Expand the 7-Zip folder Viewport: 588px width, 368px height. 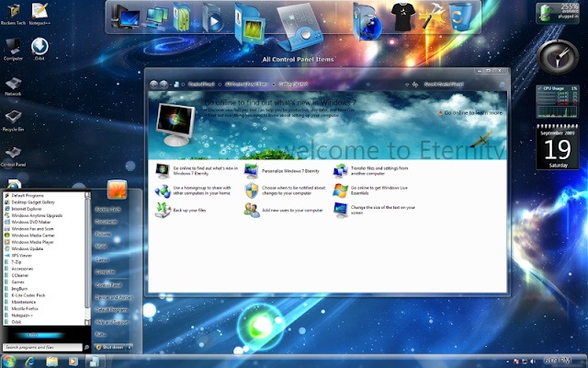(13, 262)
